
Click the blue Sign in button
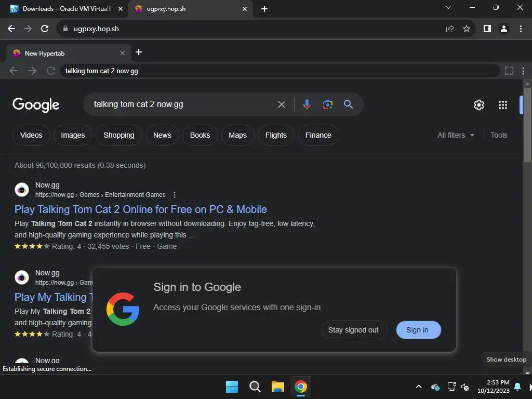(418, 330)
